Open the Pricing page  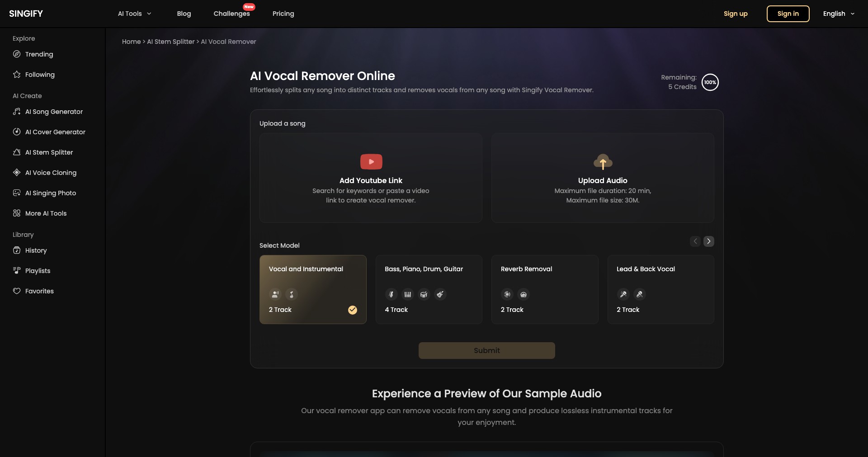click(283, 14)
